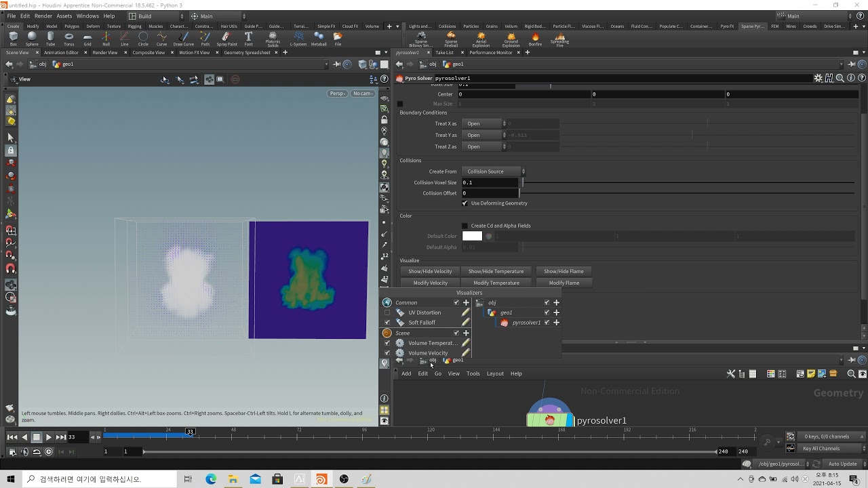Uncheck the Volume Velocity visualizer
Viewport: 868px width, 488px height.
pos(387,353)
